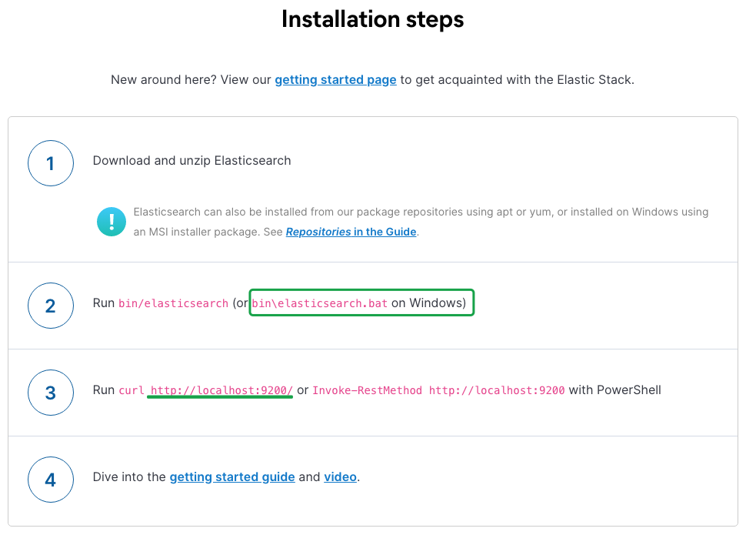This screenshot has width=756, height=535.
Task: Click the curl command word
Action: pos(132,390)
